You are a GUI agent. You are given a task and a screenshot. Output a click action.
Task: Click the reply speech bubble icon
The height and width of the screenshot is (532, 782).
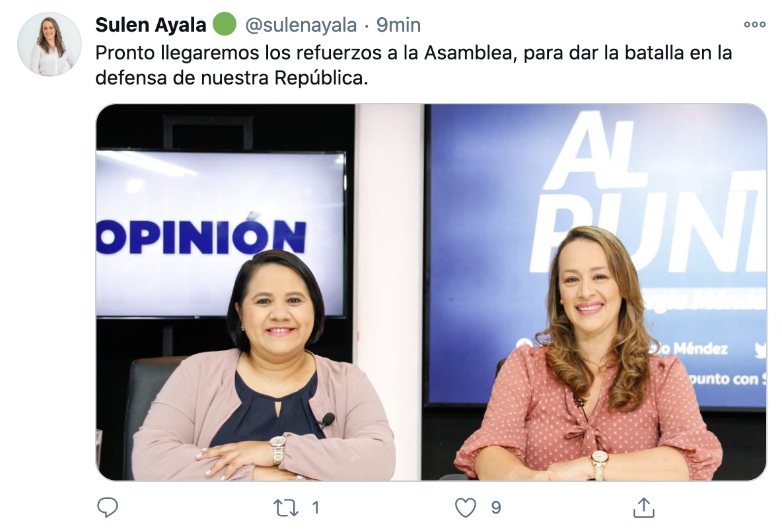click(107, 507)
